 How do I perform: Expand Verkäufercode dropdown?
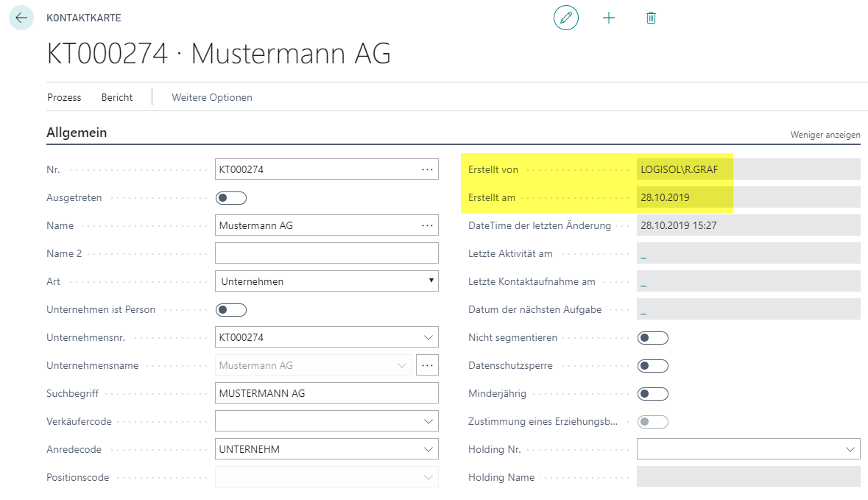pyautogui.click(x=428, y=421)
